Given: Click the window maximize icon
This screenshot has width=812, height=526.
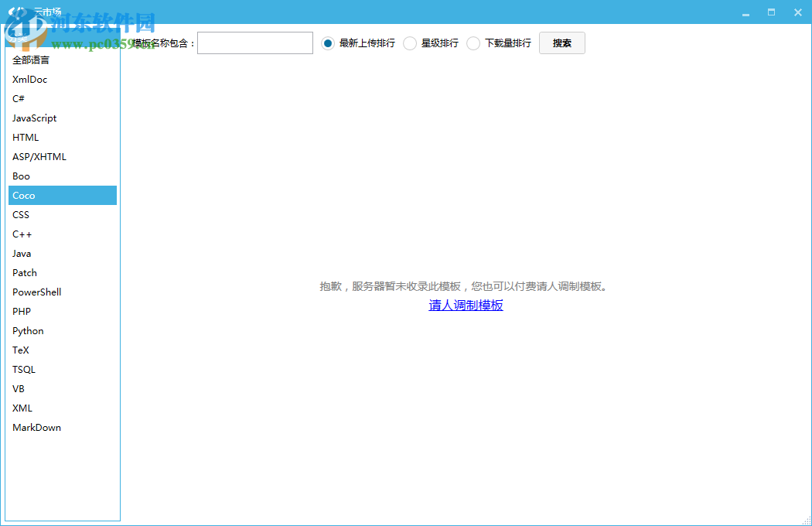Looking at the screenshot, I should tap(770, 12).
